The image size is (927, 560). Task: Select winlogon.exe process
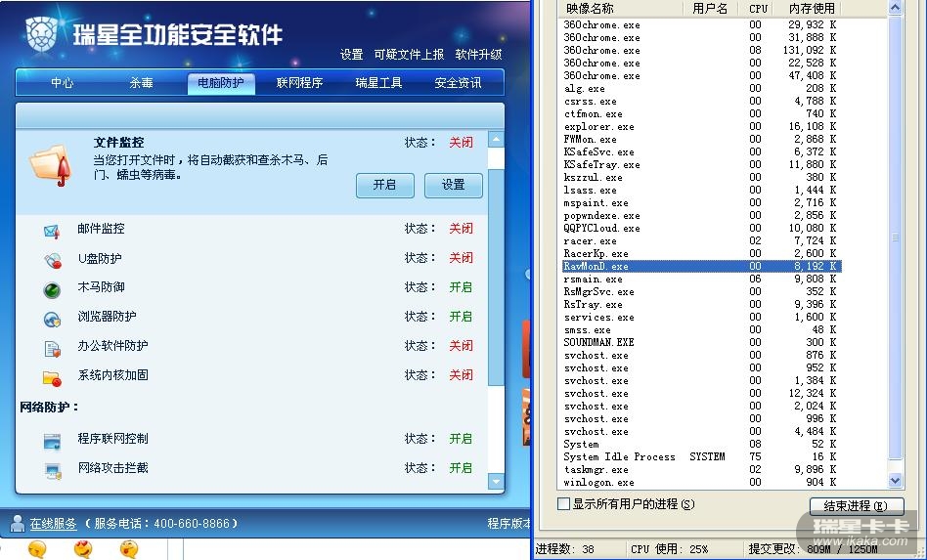700,482
